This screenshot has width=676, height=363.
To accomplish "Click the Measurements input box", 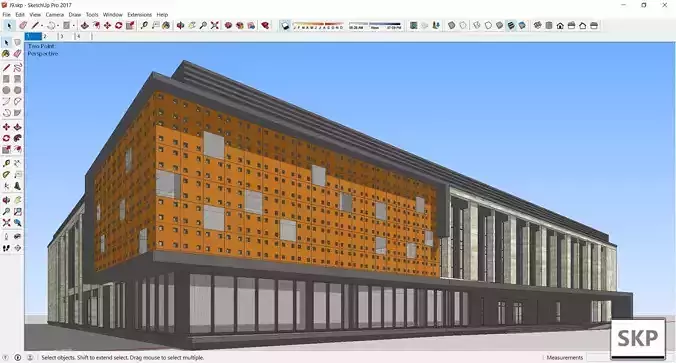I will coord(599,357).
